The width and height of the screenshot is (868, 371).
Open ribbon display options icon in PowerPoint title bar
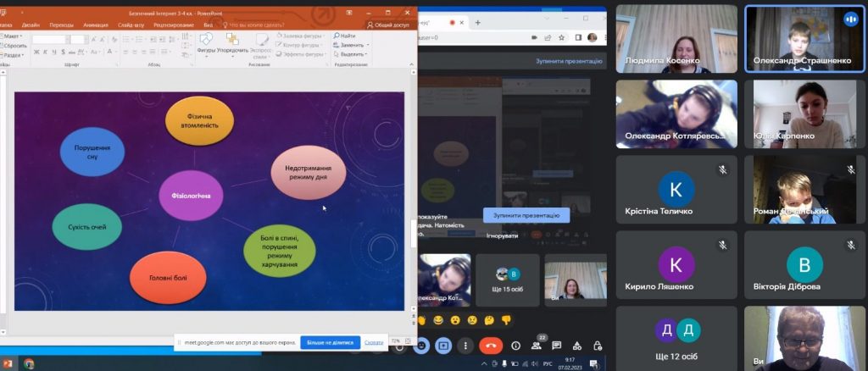pos(349,11)
